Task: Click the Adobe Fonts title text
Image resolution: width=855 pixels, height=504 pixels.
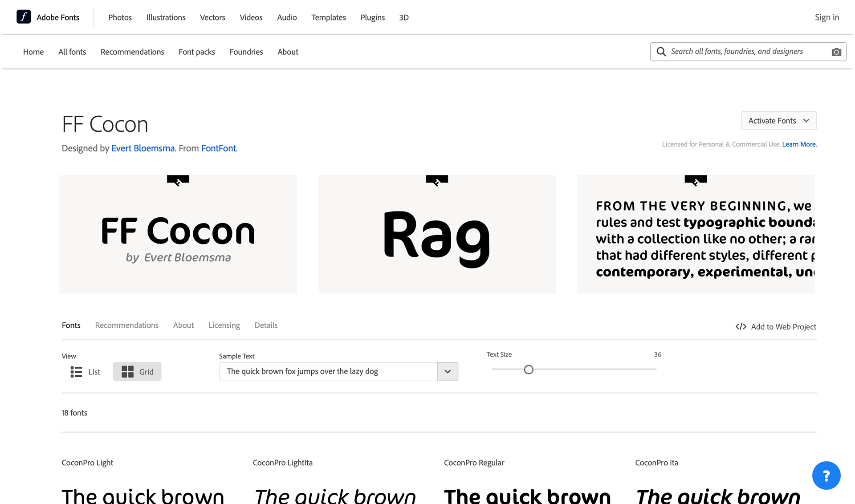Action: click(x=58, y=17)
